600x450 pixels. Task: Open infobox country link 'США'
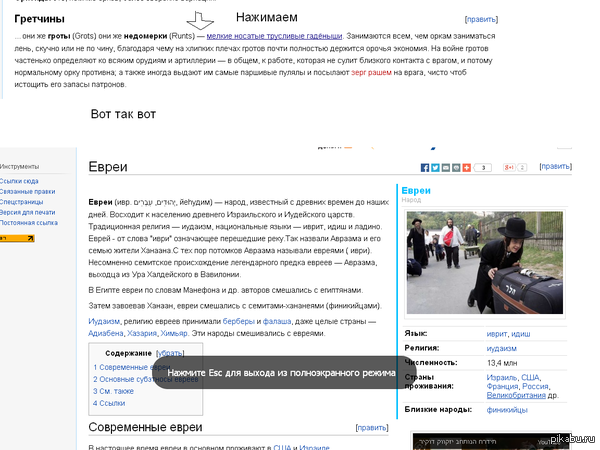click(x=530, y=378)
